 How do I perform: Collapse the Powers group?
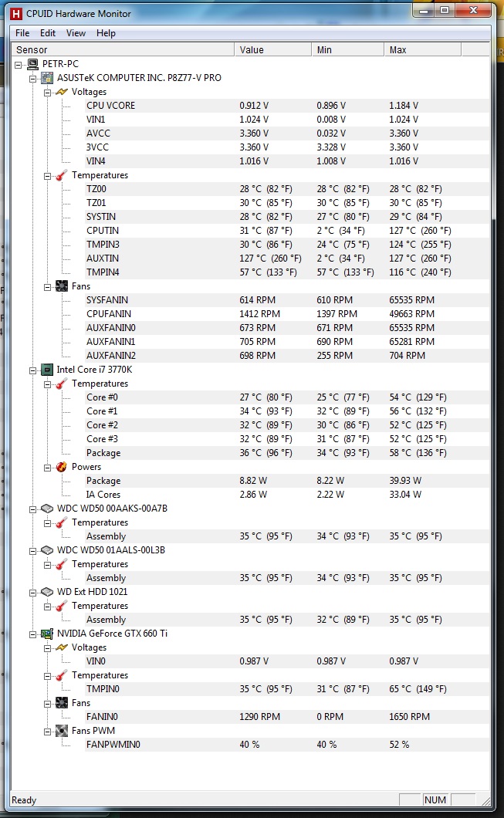click(x=48, y=468)
